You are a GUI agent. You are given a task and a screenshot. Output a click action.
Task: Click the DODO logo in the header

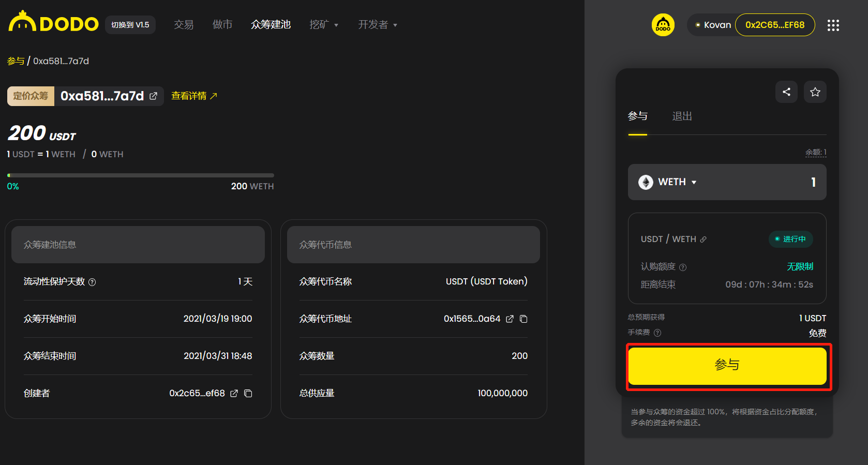[53, 22]
